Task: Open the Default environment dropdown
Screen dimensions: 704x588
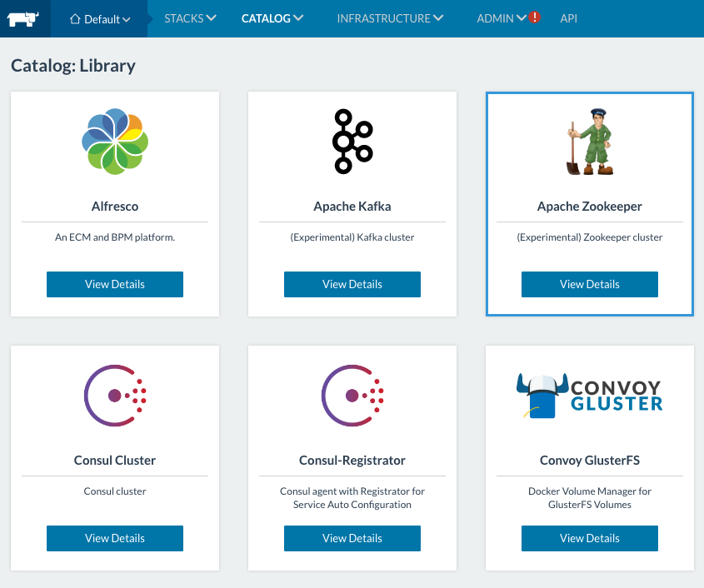Action: [99, 18]
